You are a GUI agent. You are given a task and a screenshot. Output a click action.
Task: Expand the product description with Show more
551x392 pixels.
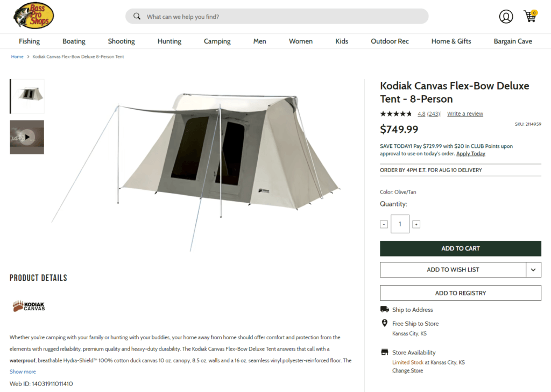tap(22, 371)
